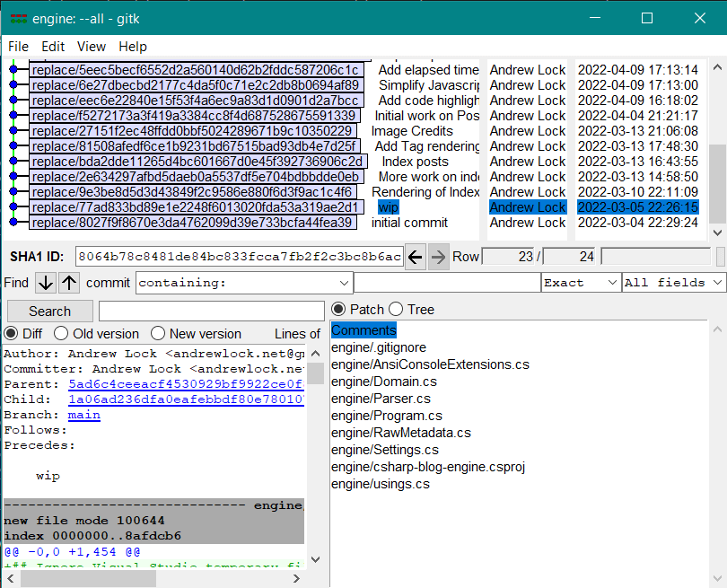Click commit dot for replace/77ad833bd89e row

point(13,207)
